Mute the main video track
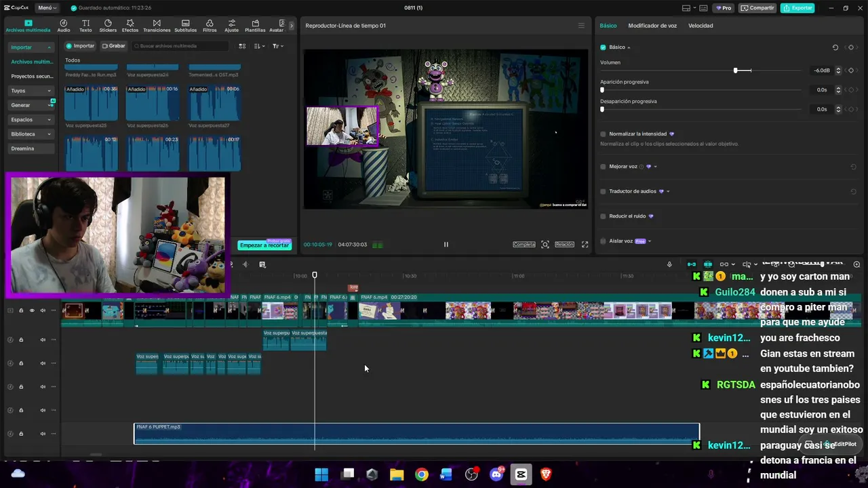The width and height of the screenshot is (868, 488). click(43, 310)
